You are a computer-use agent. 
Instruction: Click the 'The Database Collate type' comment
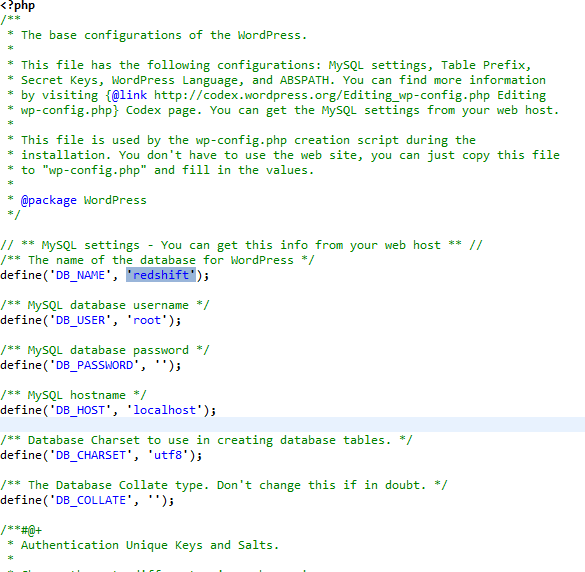coord(223,485)
